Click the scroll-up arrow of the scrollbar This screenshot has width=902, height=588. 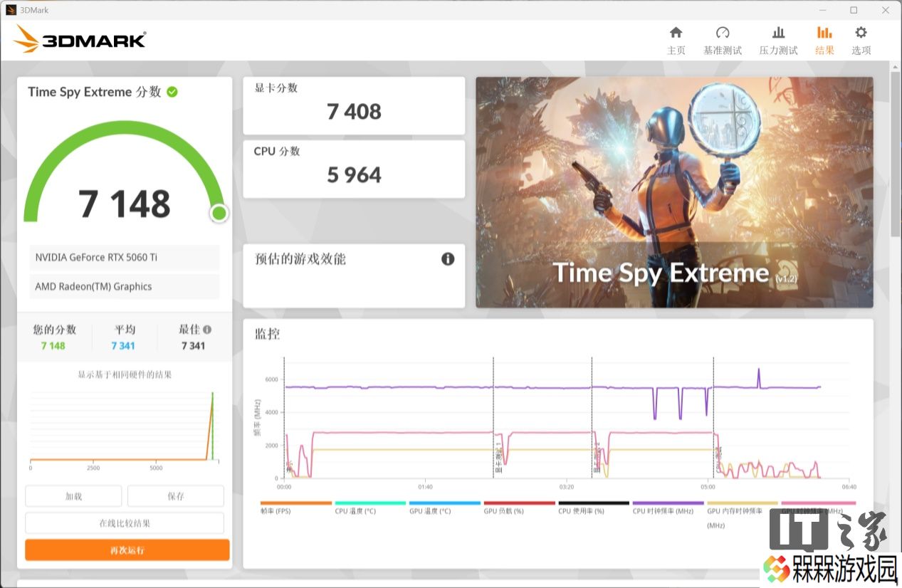tap(895, 66)
